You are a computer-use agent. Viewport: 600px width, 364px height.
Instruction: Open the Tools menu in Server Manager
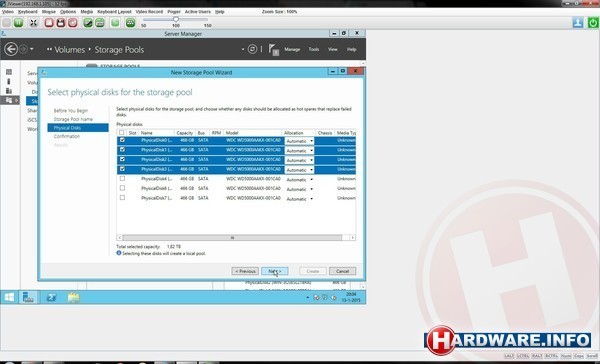[314, 49]
